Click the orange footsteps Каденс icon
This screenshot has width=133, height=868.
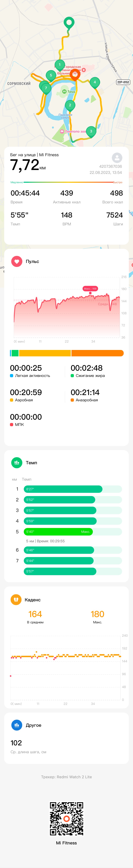[x=16, y=600]
